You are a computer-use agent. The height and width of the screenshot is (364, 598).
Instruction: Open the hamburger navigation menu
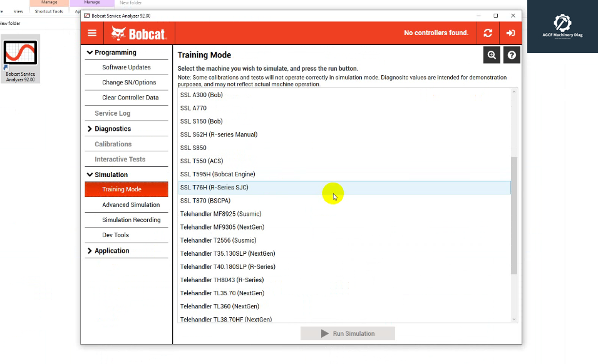click(91, 33)
